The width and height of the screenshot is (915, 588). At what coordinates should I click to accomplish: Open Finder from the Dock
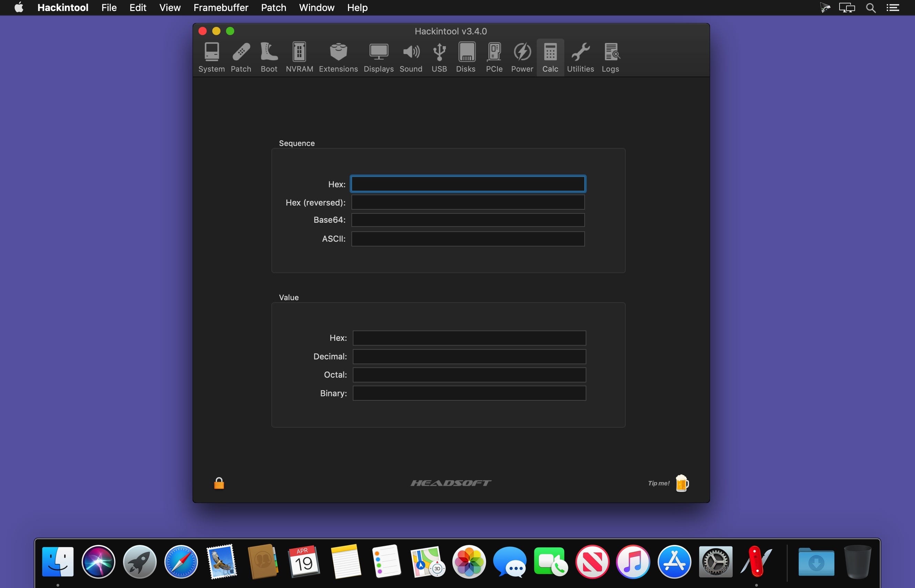[58, 561]
